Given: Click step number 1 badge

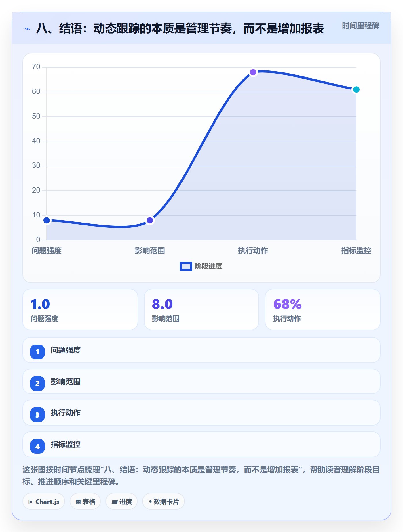Looking at the screenshot, I should tap(37, 352).
